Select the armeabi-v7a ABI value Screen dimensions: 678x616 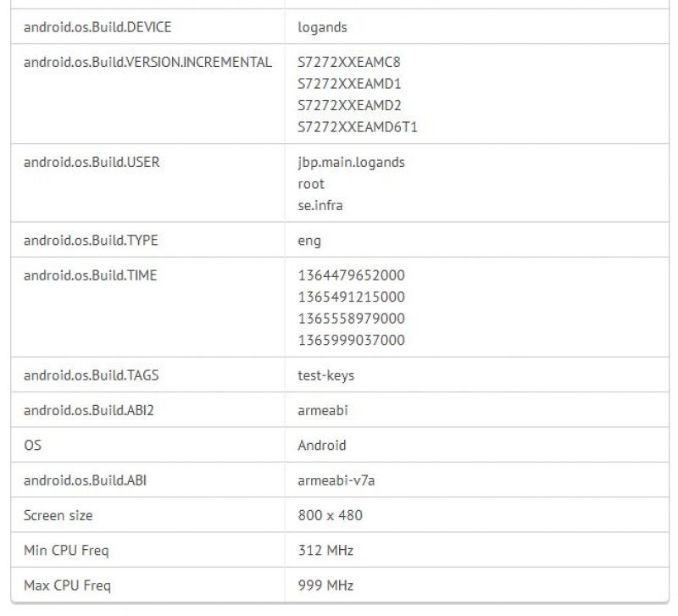pos(336,480)
